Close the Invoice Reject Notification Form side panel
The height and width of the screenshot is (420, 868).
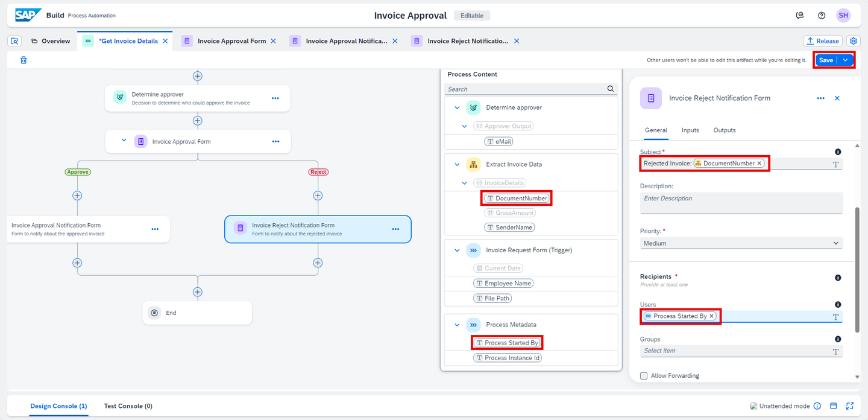coord(837,98)
